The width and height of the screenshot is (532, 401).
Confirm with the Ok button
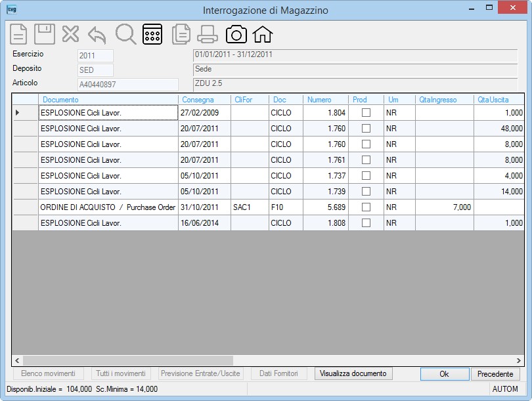[x=445, y=374]
